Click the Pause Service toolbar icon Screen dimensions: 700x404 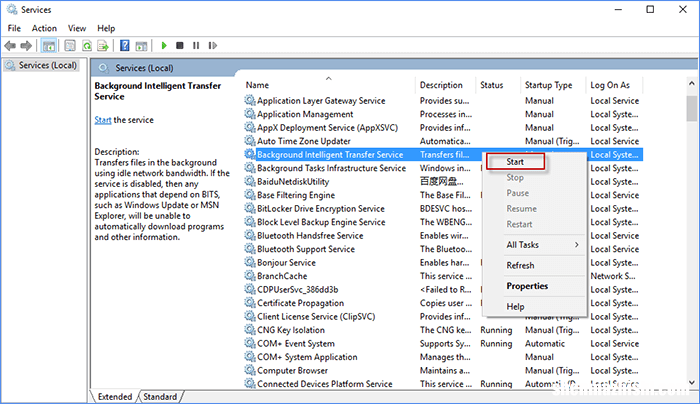tap(196, 46)
